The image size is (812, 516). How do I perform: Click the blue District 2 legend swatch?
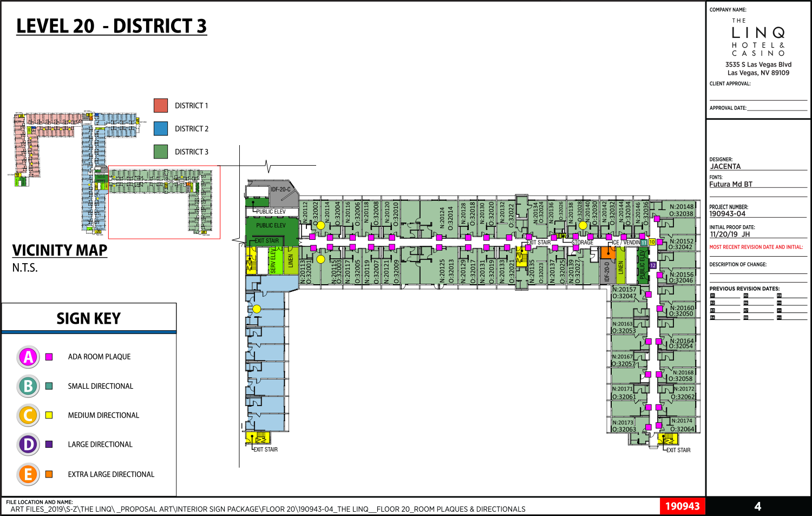point(161,129)
